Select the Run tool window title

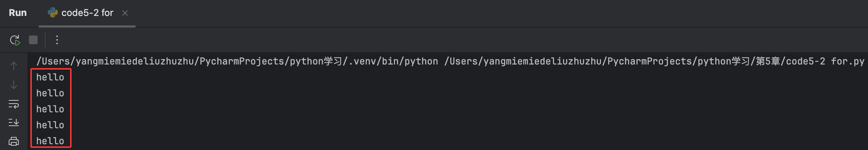(x=18, y=13)
